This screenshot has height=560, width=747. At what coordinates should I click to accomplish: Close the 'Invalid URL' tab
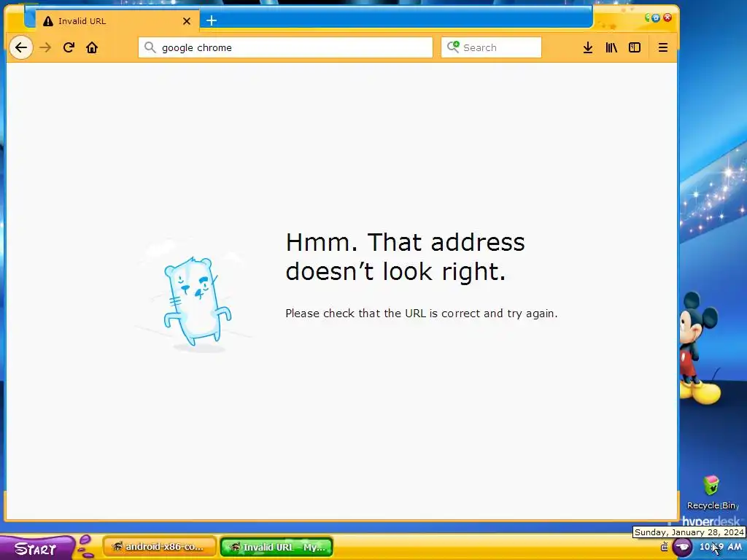pos(187,21)
